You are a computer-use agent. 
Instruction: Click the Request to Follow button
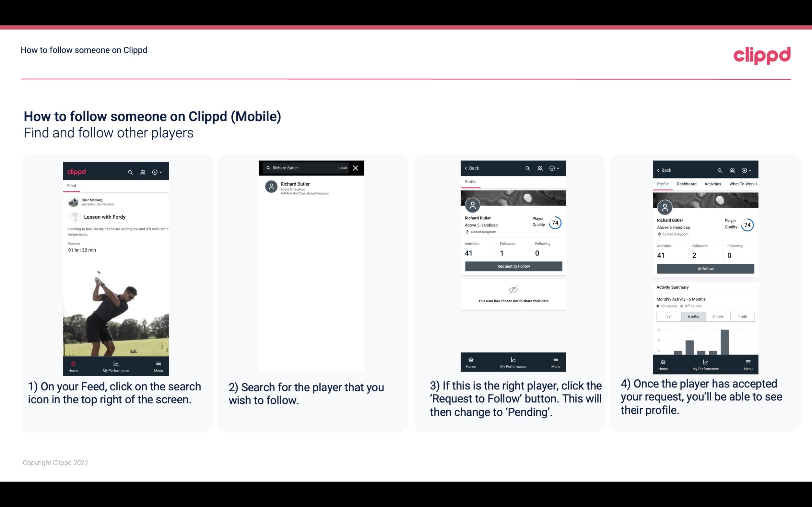tap(513, 266)
